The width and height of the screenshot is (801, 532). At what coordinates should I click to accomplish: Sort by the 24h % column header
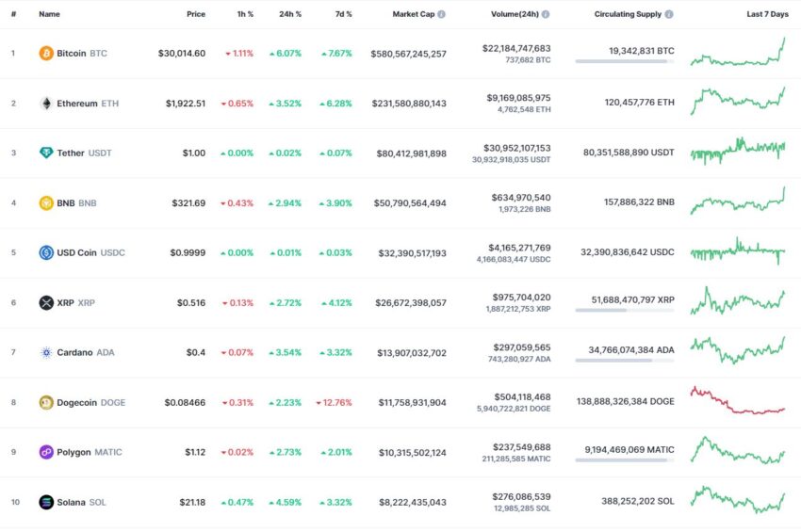pos(289,14)
